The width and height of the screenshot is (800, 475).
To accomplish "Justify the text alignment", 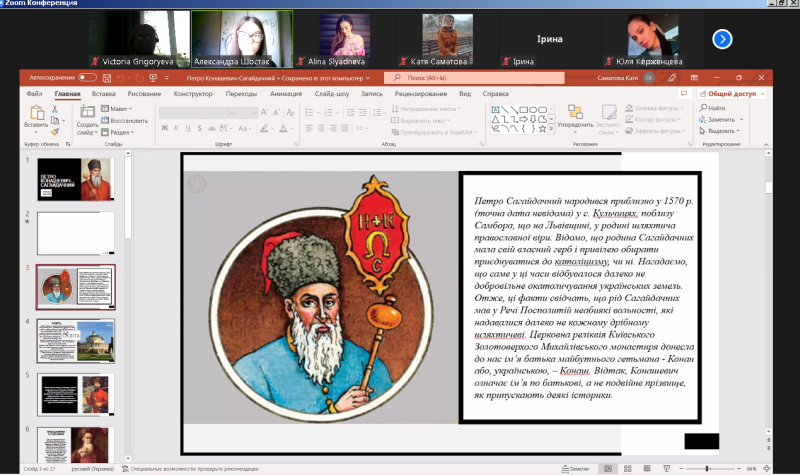I will tap(345, 128).
